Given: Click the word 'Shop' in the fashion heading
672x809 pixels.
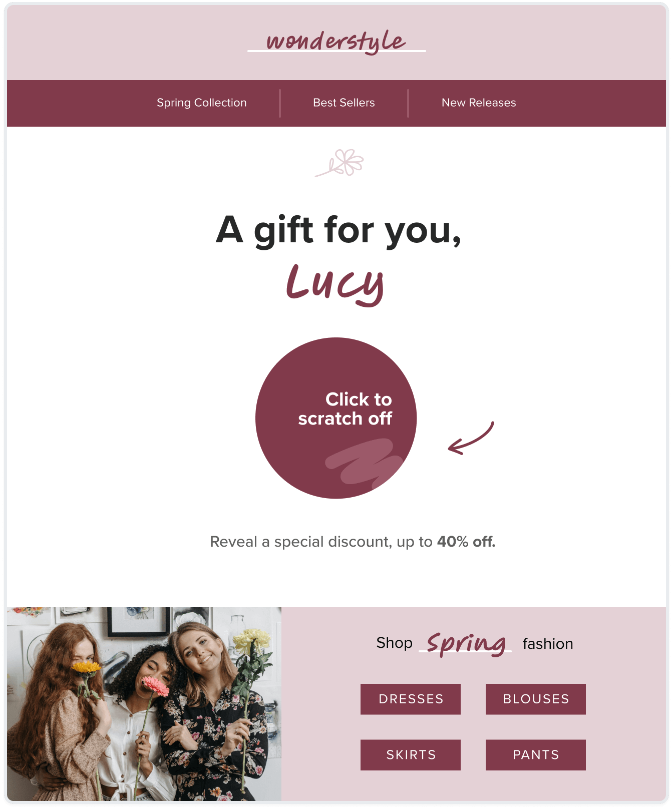Looking at the screenshot, I should tap(395, 643).
